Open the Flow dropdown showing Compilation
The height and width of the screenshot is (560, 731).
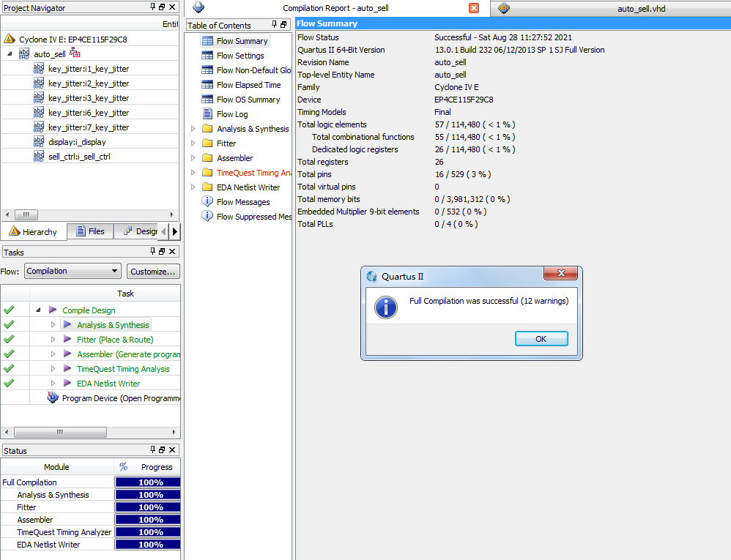pyautogui.click(x=73, y=271)
